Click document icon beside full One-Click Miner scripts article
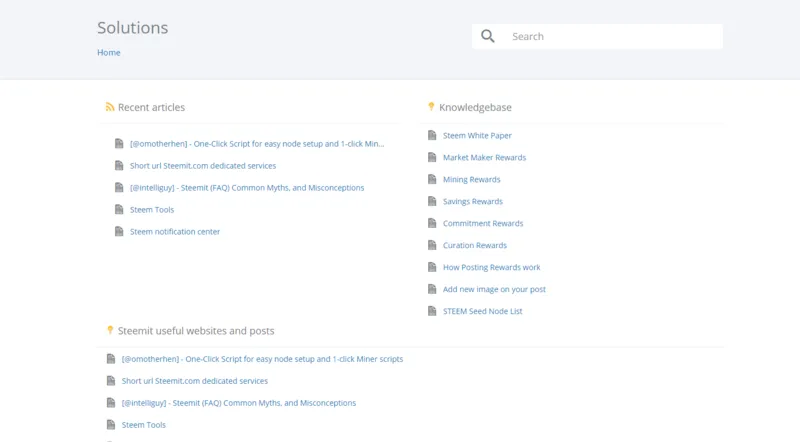Viewport: 800px width, 442px height. pyautogui.click(x=111, y=359)
